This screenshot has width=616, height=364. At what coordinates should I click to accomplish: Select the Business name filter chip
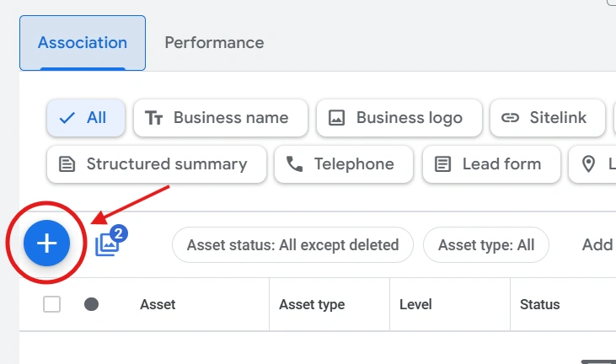click(221, 118)
